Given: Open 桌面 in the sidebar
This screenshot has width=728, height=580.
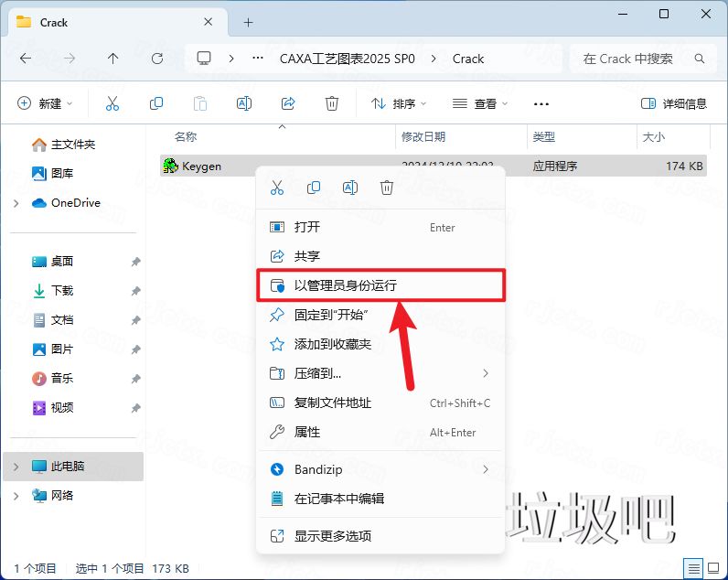Looking at the screenshot, I should 52,261.
